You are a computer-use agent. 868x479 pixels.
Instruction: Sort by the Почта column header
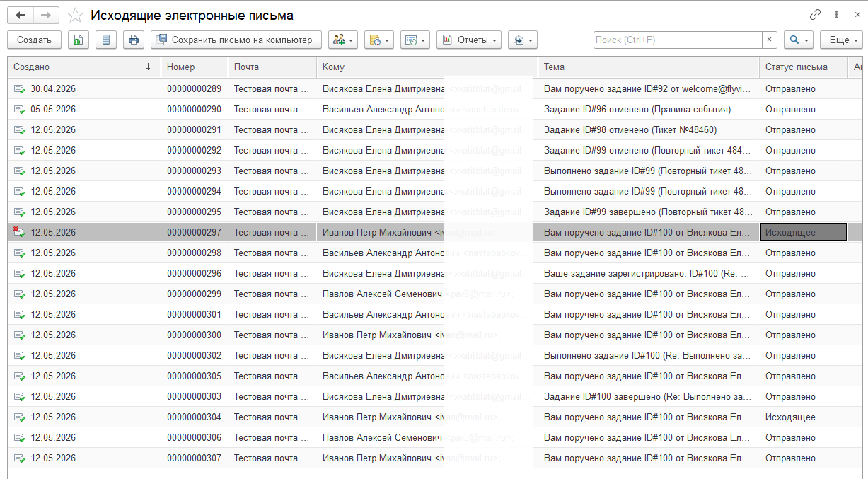(x=272, y=67)
